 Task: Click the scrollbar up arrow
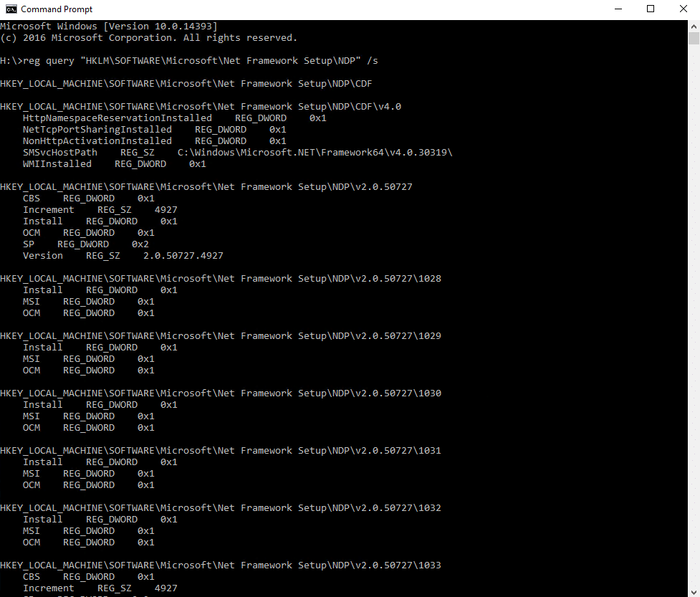click(694, 26)
